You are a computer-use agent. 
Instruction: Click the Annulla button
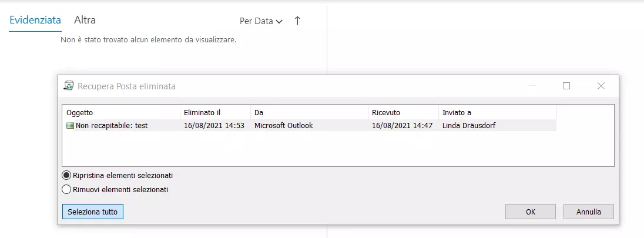pos(589,212)
